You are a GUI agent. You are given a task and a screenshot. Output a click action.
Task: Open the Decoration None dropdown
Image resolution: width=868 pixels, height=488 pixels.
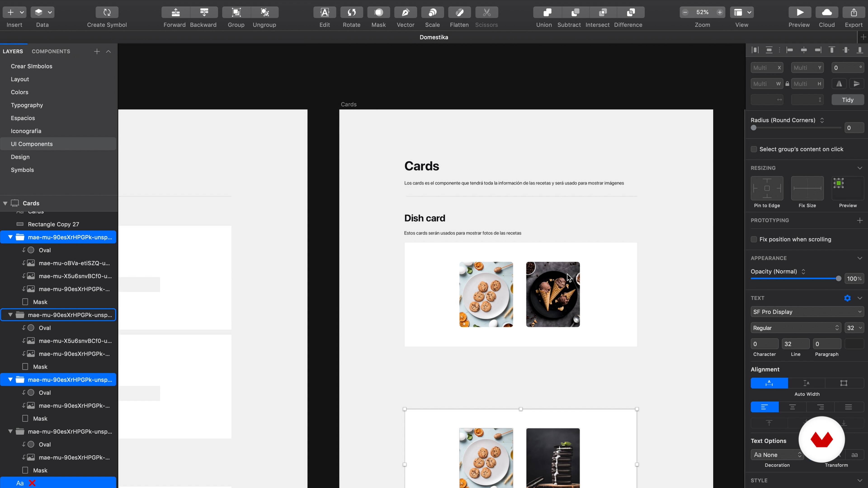pyautogui.click(x=777, y=455)
